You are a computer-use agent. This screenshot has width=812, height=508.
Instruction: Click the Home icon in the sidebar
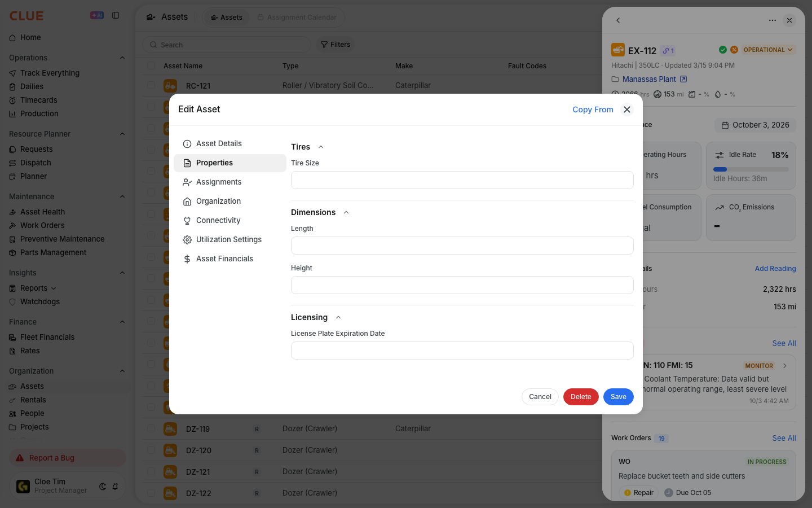12,38
